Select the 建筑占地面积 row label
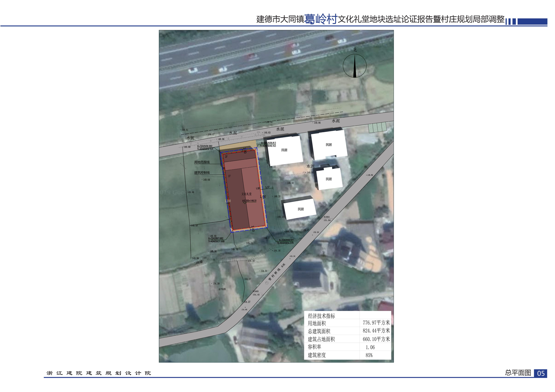This screenshot has width=555, height=392. point(321,339)
